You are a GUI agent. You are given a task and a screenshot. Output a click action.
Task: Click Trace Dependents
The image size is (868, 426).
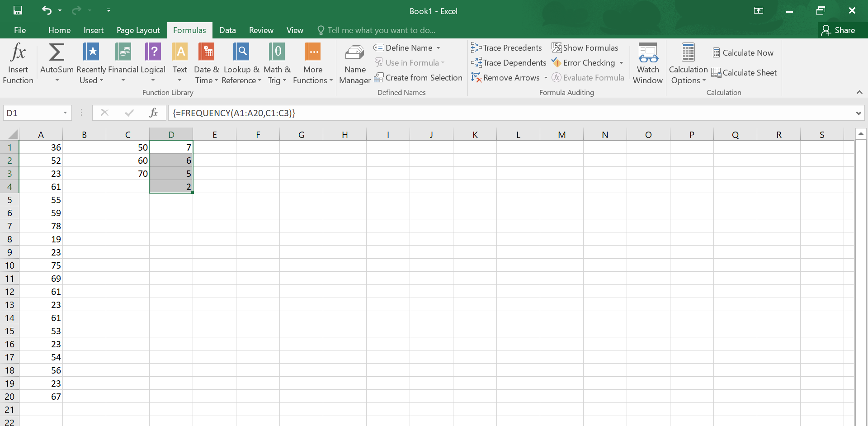(x=509, y=63)
